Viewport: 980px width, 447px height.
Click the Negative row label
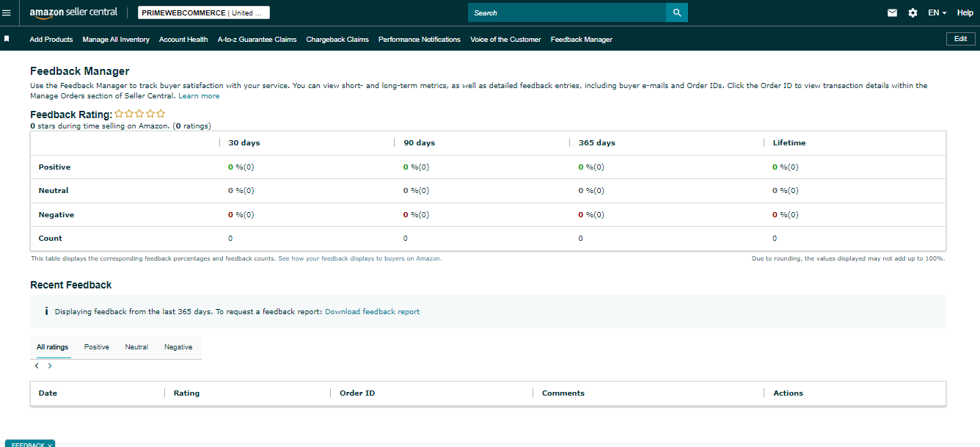click(56, 215)
